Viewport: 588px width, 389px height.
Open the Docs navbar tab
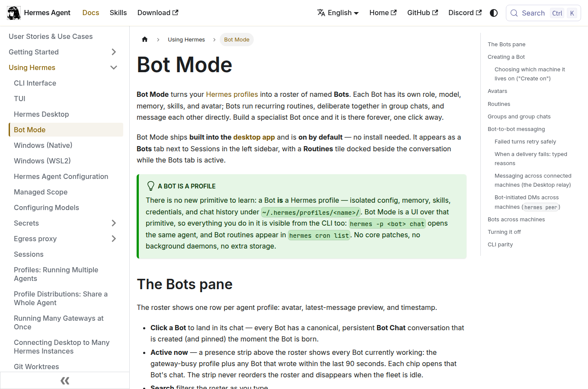coord(91,13)
